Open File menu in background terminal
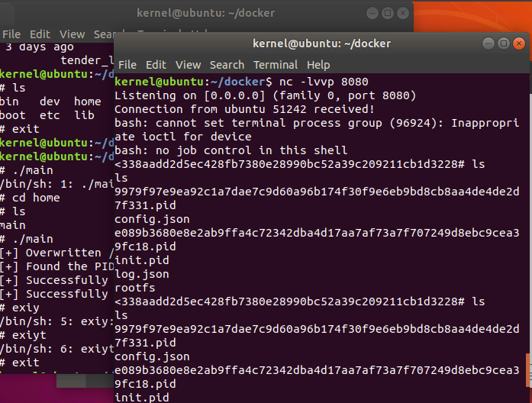 (x=11, y=34)
